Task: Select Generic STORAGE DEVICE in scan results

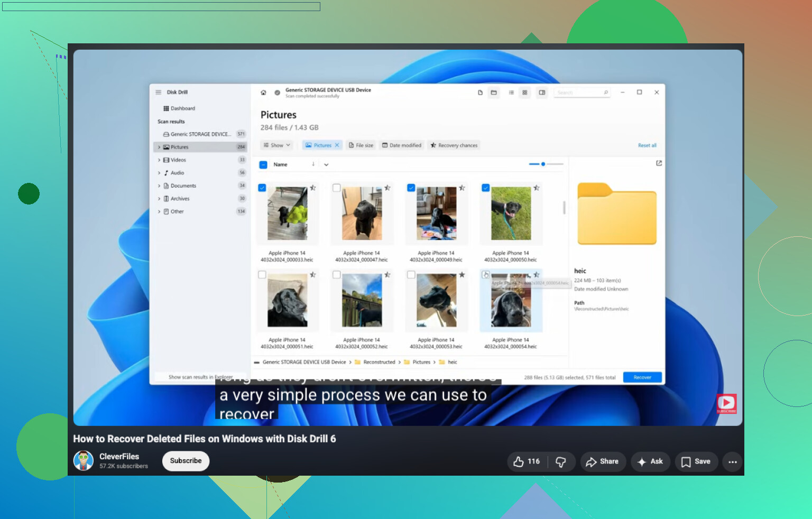Action: (200, 134)
